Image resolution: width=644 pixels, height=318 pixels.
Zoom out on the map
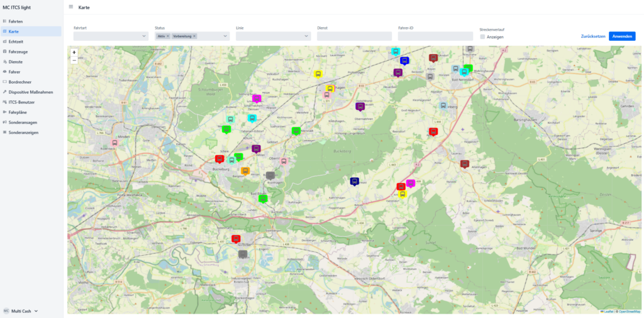(x=74, y=60)
